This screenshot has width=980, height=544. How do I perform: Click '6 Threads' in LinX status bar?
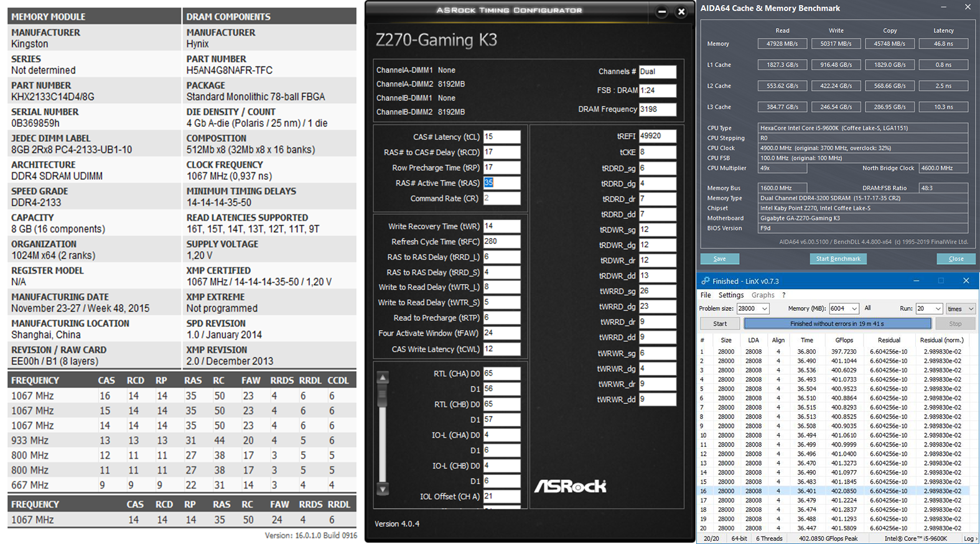click(x=769, y=538)
